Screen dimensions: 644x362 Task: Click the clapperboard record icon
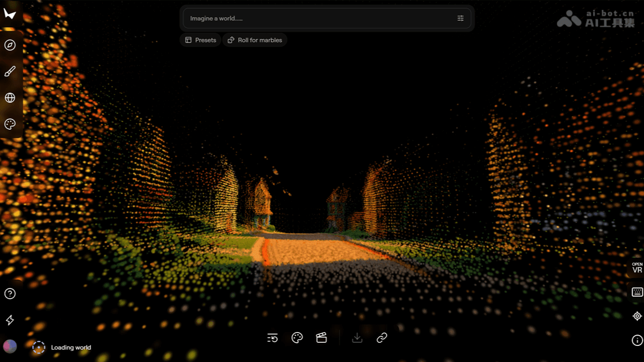tap(321, 338)
